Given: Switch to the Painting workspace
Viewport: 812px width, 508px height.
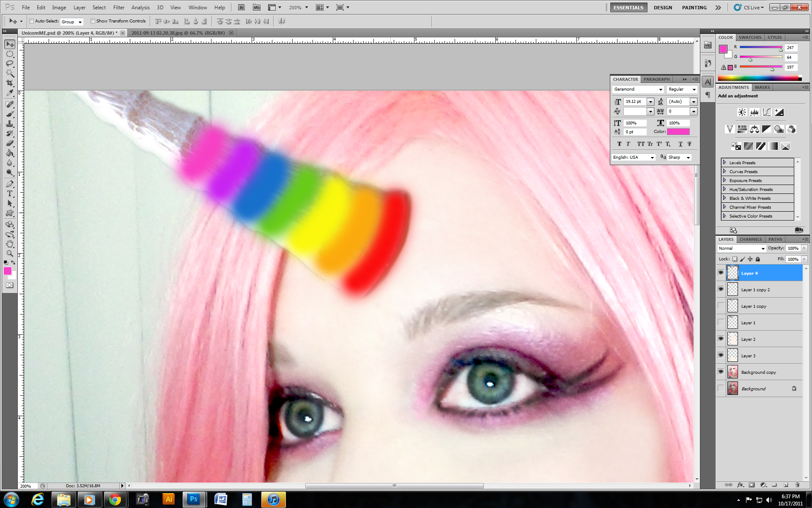Looking at the screenshot, I should (694, 8).
